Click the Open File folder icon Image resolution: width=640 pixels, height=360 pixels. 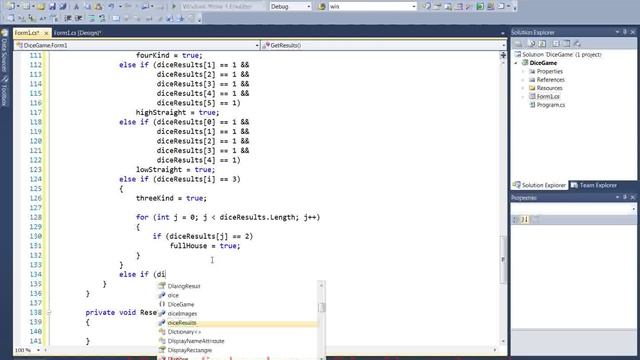click(41, 7)
